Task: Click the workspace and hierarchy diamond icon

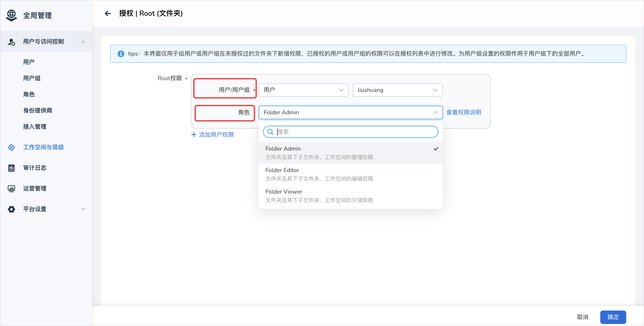Action: click(11, 147)
